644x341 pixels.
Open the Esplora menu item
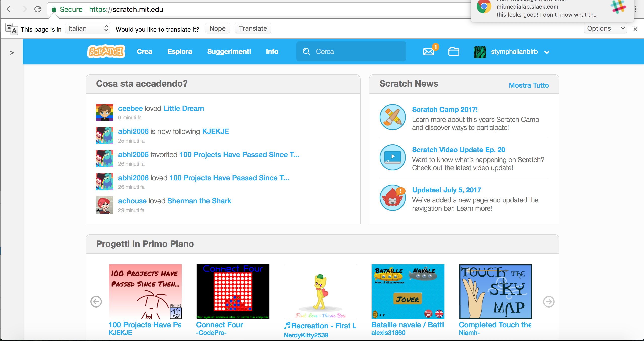point(180,51)
